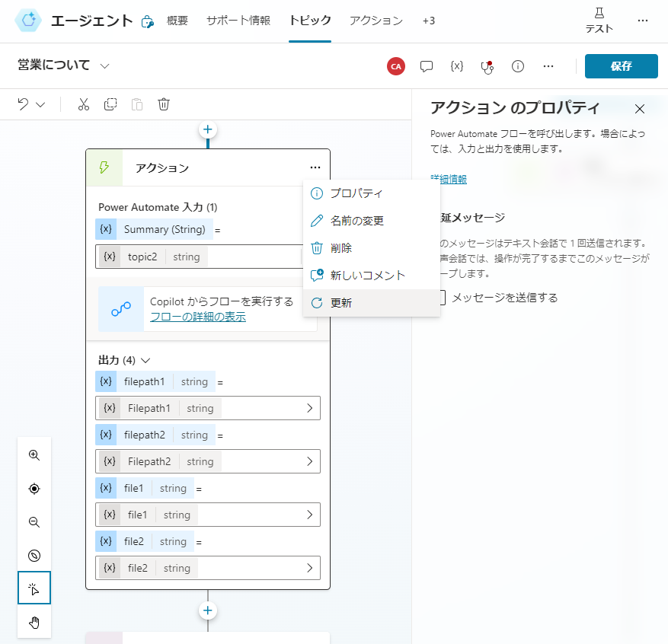Collapse the 出力 (4) section
Image resolution: width=668 pixels, height=644 pixels.
pos(145,360)
